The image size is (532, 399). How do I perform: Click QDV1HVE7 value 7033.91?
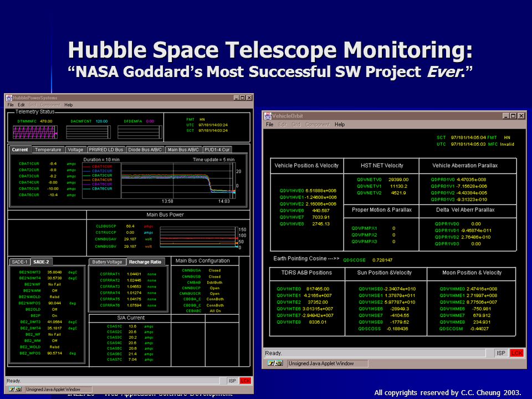click(321, 217)
